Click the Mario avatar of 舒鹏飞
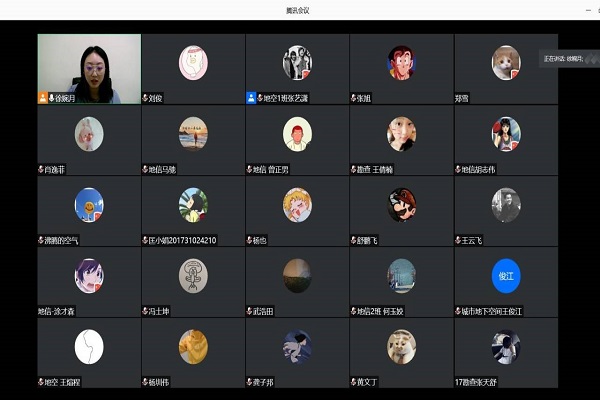This screenshot has width=600, height=400. 401,204
